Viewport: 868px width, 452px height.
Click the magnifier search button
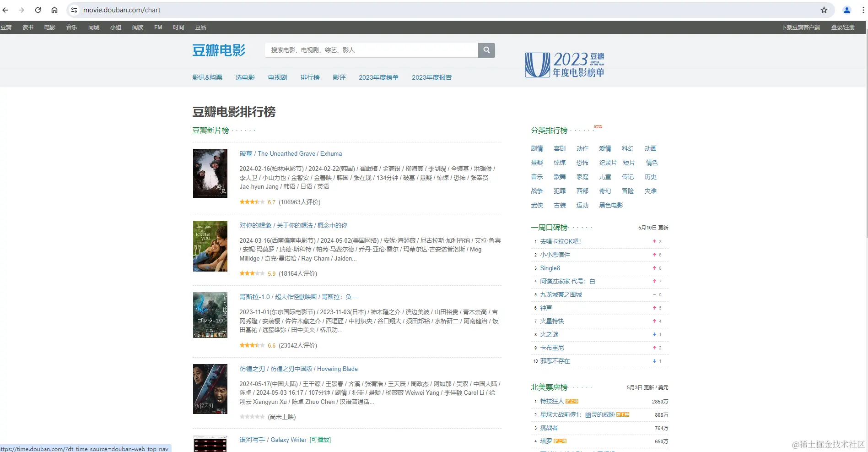point(486,50)
